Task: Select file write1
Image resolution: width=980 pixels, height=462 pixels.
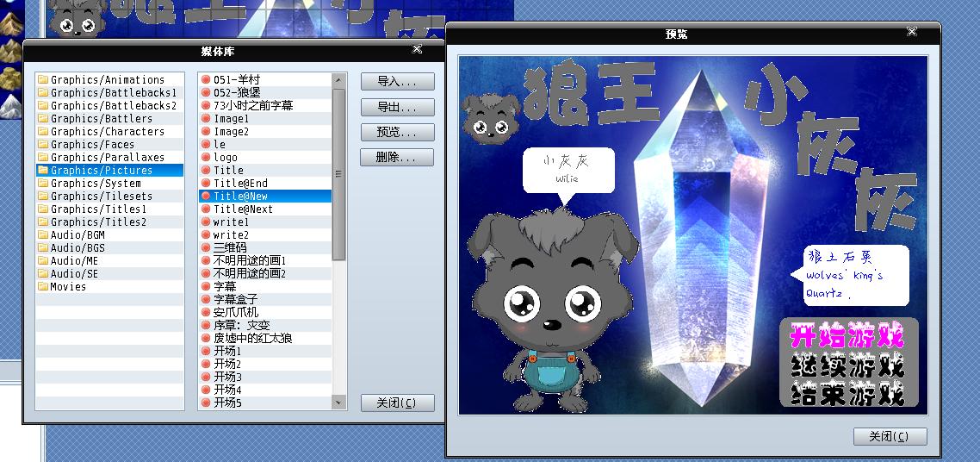Action: pos(265,222)
